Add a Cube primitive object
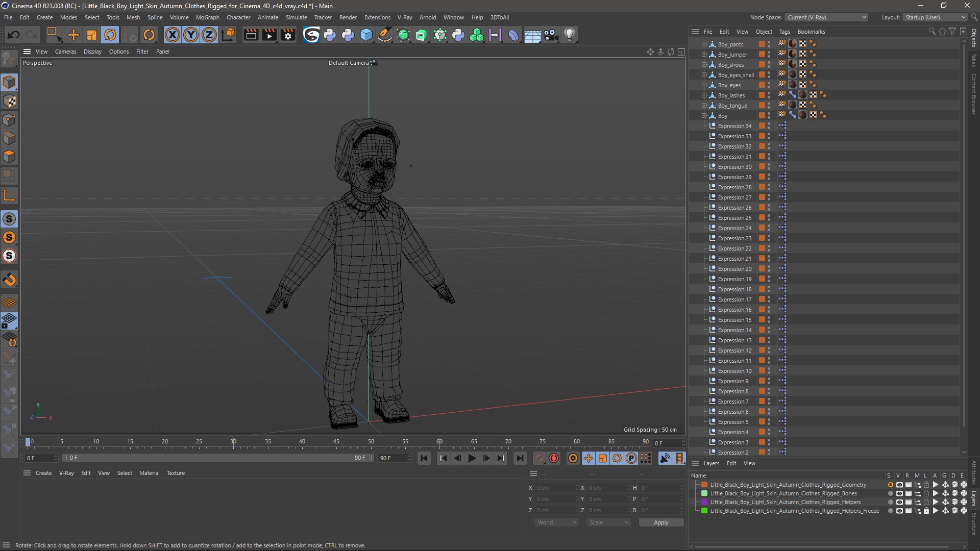This screenshot has height=551, width=980. click(x=366, y=35)
